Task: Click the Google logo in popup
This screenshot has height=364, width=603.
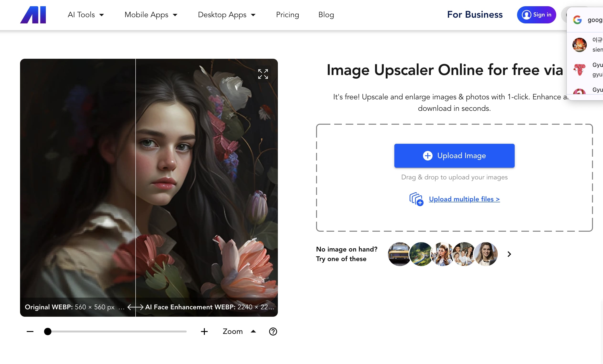Action: coord(577,20)
